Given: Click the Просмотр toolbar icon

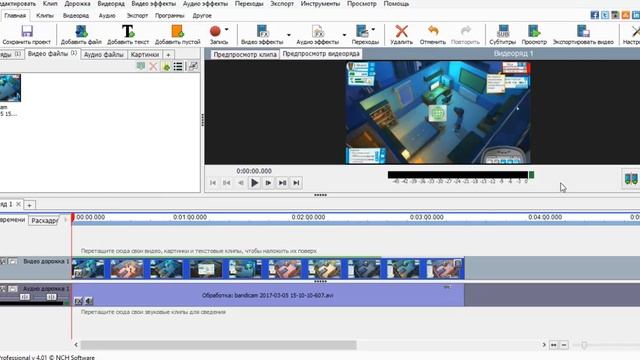Looking at the screenshot, I should [534, 31].
